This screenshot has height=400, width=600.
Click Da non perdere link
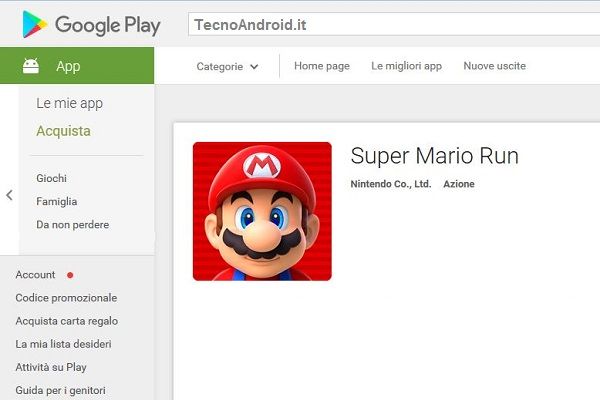pos(72,225)
